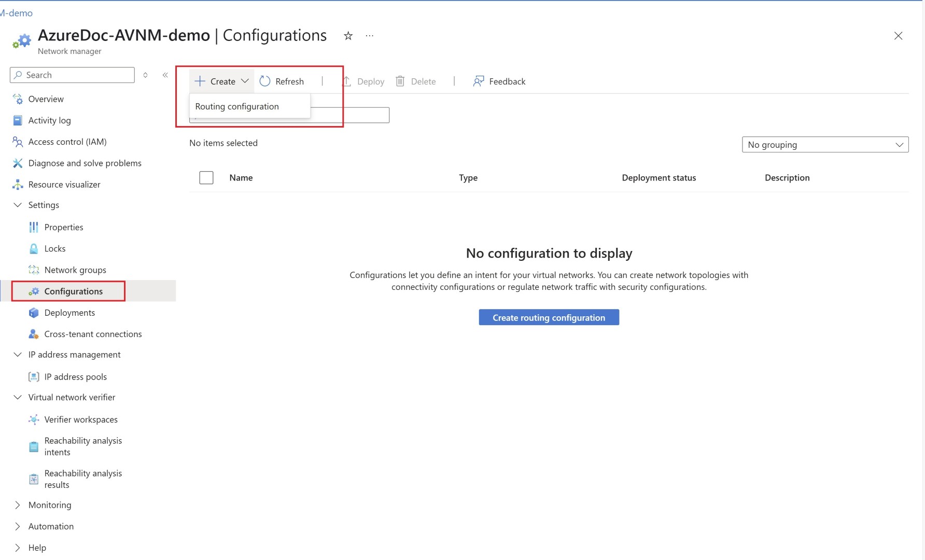Click the Refresh circular arrow icon

(265, 81)
